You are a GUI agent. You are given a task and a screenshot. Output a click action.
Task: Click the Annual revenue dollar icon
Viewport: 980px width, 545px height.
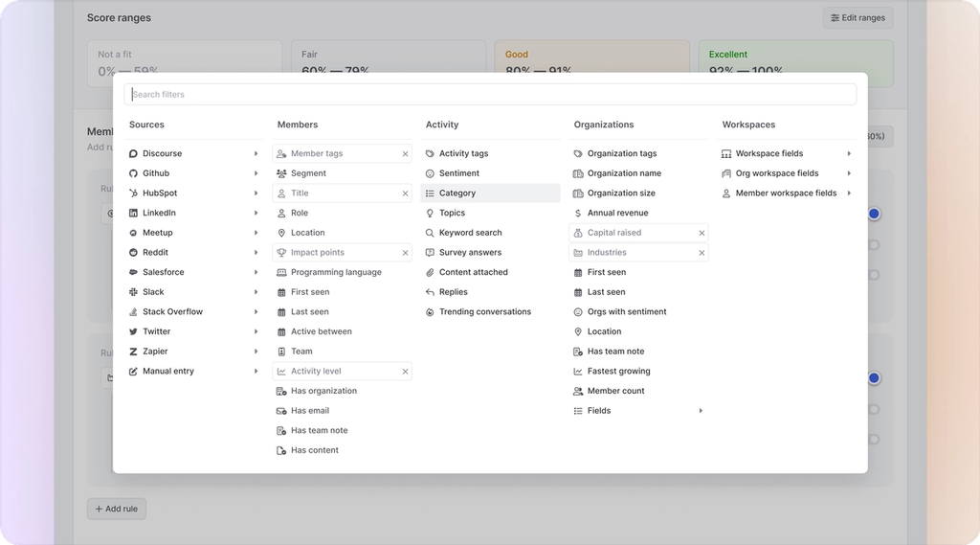tap(577, 213)
